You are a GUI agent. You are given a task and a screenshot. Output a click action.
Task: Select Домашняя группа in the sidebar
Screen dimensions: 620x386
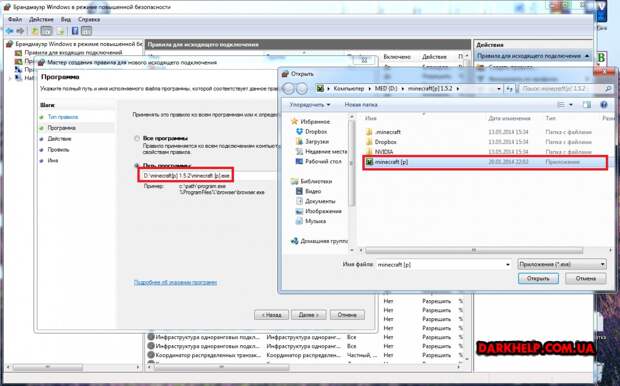pos(319,241)
